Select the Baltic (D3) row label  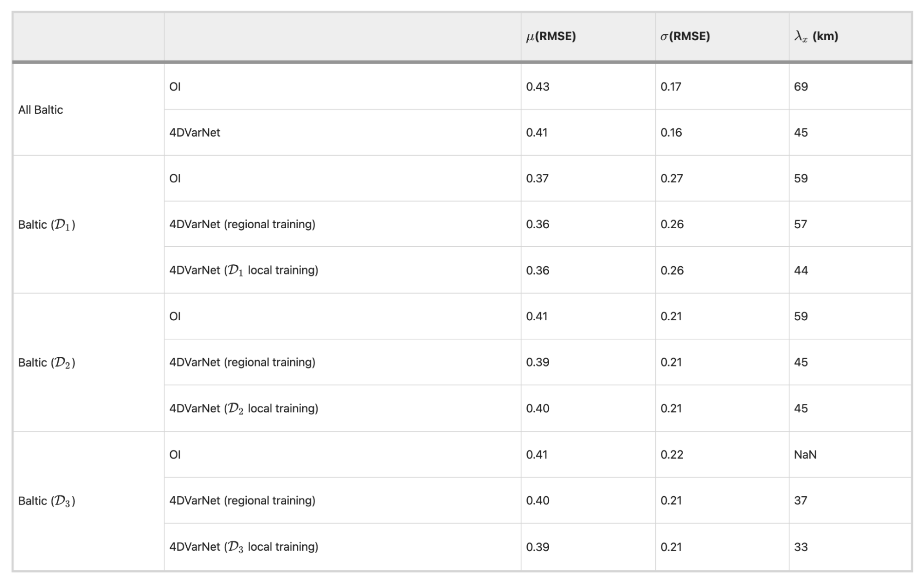[x=47, y=501]
